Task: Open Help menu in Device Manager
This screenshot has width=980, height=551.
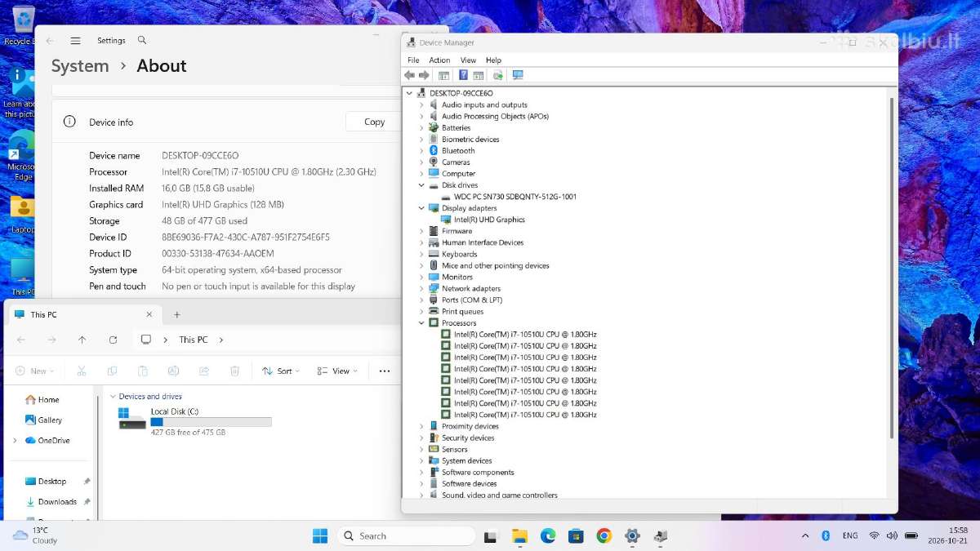Action: click(x=493, y=60)
